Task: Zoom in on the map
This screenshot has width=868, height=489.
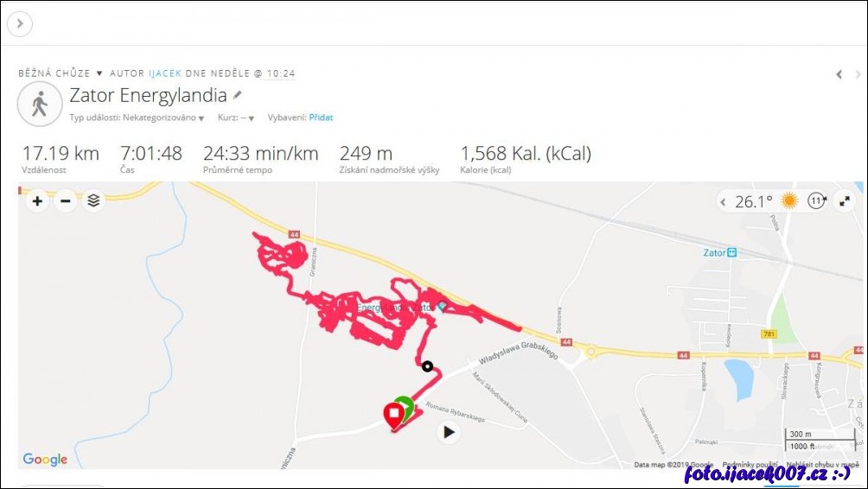Action: pos(37,202)
